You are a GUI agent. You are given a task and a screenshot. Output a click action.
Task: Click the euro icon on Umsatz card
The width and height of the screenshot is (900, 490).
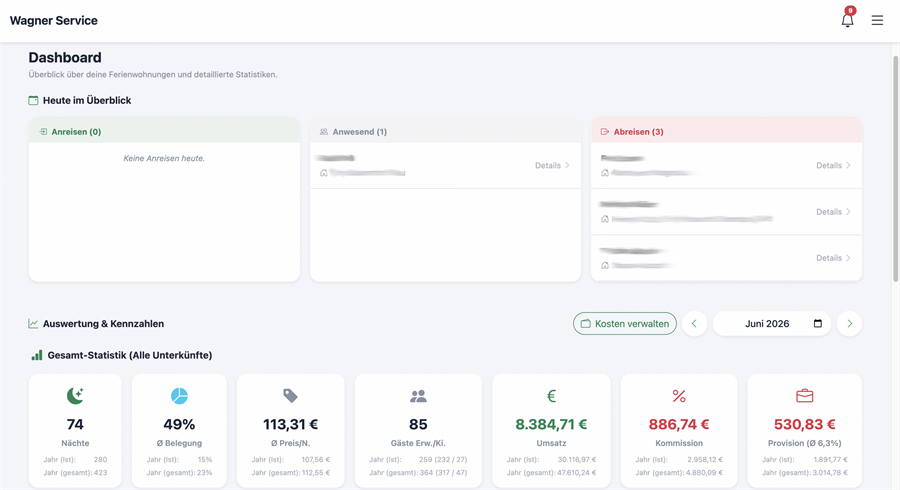click(x=551, y=395)
